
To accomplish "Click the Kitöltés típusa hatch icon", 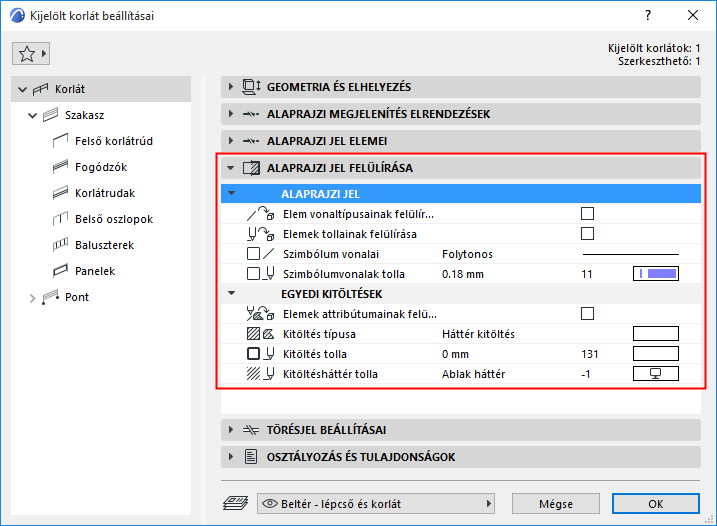I will pyautogui.click(x=260, y=334).
